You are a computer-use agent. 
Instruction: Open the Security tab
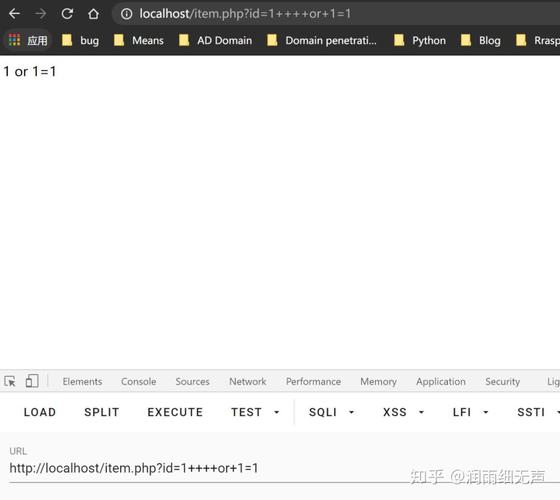pyautogui.click(x=502, y=381)
